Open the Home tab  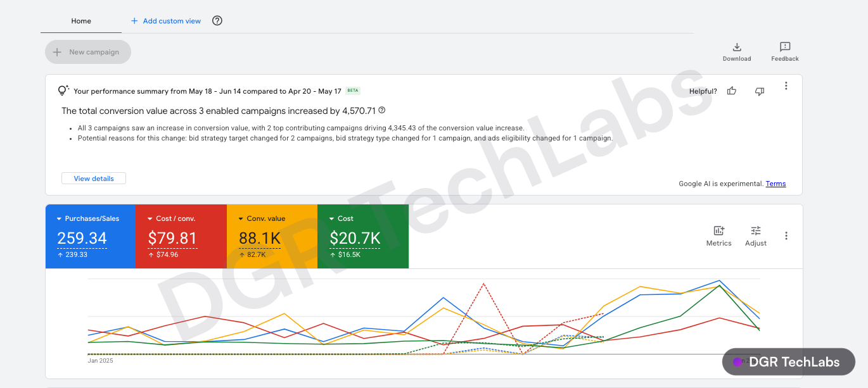pos(81,21)
